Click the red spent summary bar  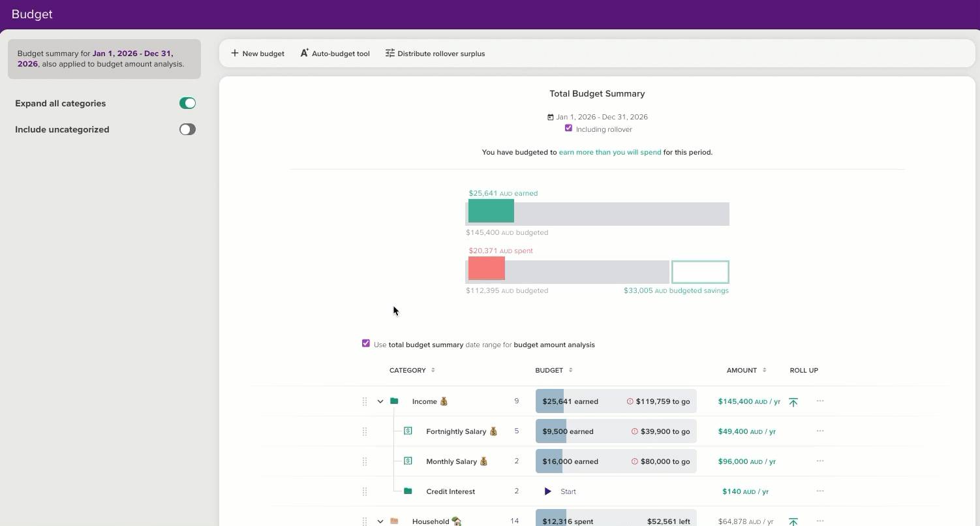point(487,268)
